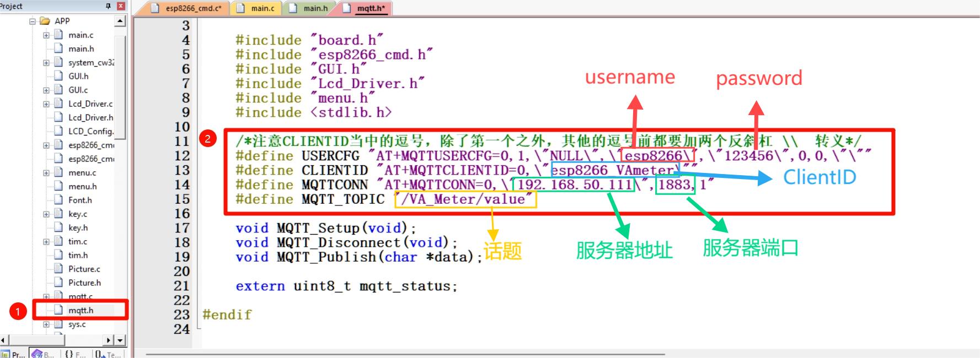980x358 pixels.
Task: Click the panel tabs dropdown arrow
Action: click(x=121, y=340)
